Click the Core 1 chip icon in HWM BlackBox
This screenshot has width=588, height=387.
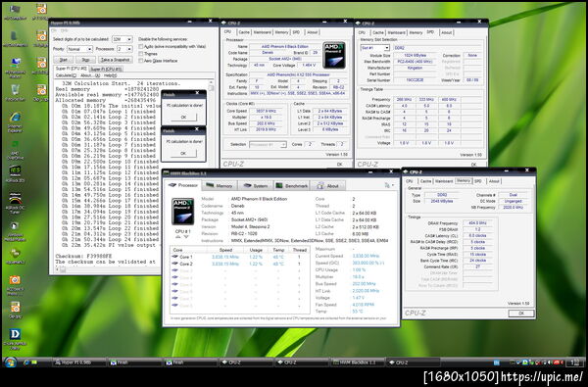174,257
